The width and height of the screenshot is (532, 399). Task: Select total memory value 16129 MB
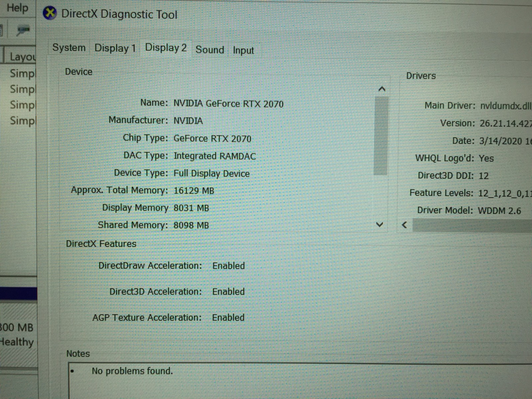(194, 191)
